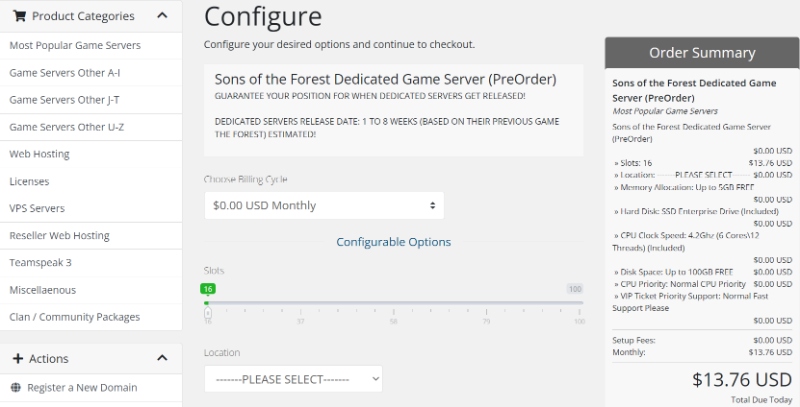
Task: Open Most Popular Game Servers category
Action: [75, 45]
